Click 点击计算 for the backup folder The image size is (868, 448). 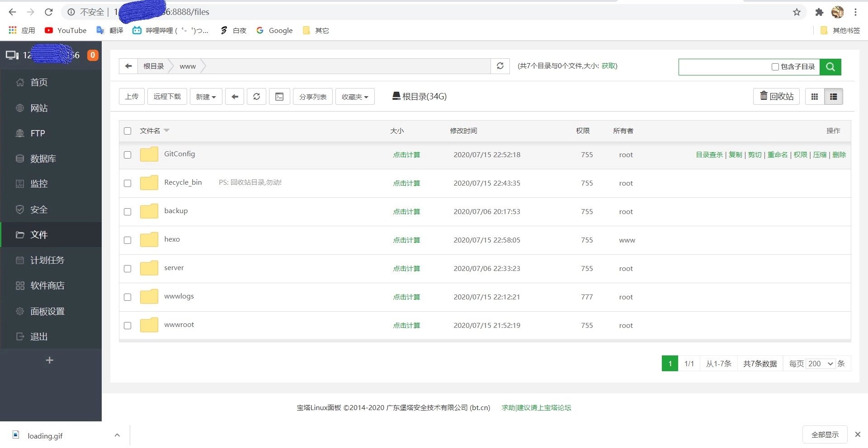click(x=406, y=212)
